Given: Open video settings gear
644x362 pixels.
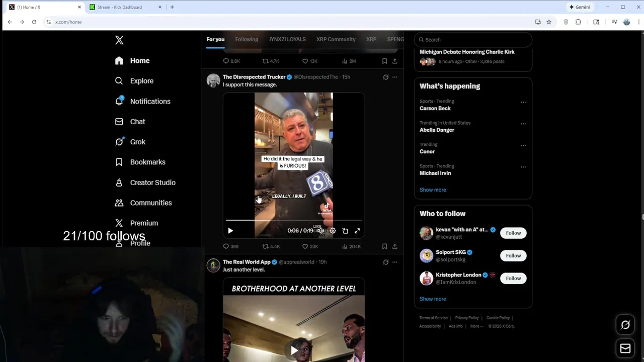Looking at the screenshot, I should [333, 231].
